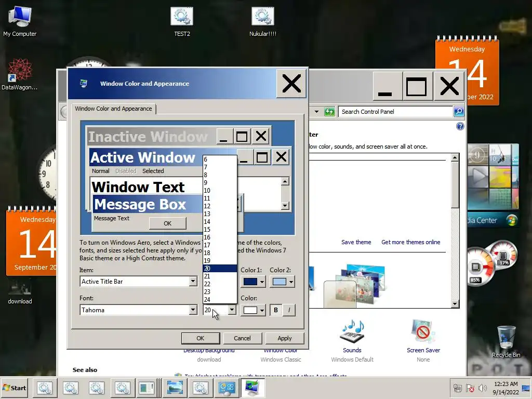Screen dimensions: 532x399
Task: Click the Cancel button
Action: click(x=242, y=338)
